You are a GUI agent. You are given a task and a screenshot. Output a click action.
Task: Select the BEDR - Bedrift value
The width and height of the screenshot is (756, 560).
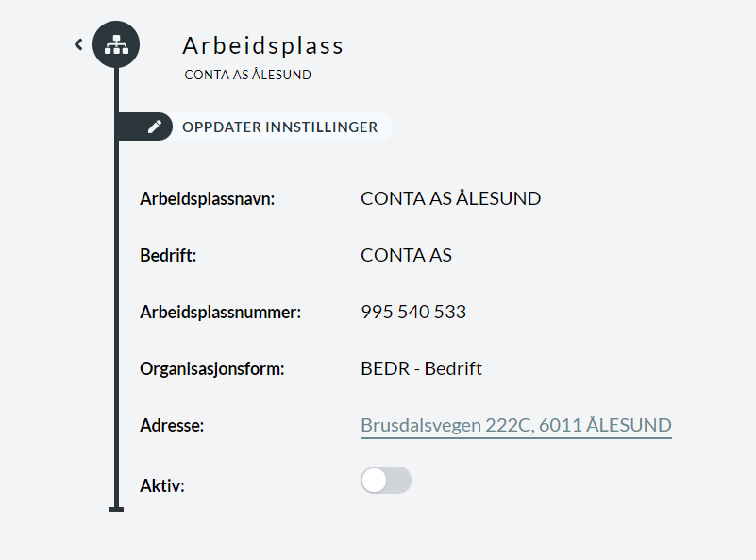point(421,368)
